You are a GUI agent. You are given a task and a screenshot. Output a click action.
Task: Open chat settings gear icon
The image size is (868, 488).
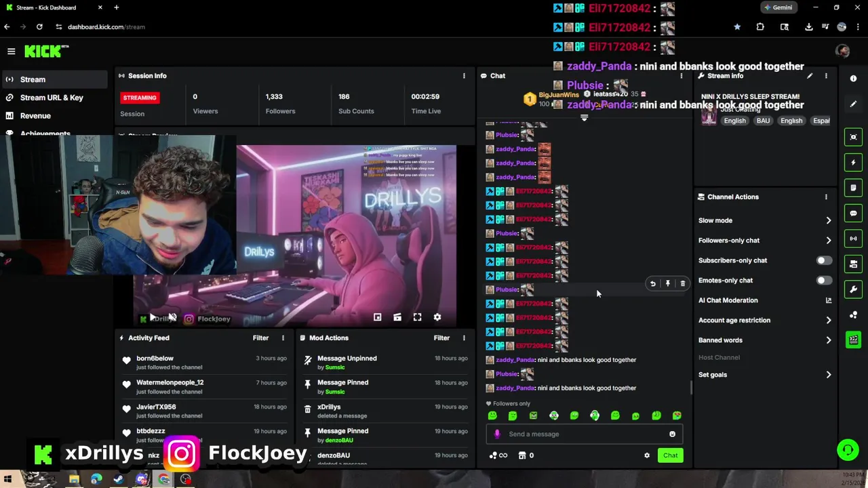pos(647,455)
